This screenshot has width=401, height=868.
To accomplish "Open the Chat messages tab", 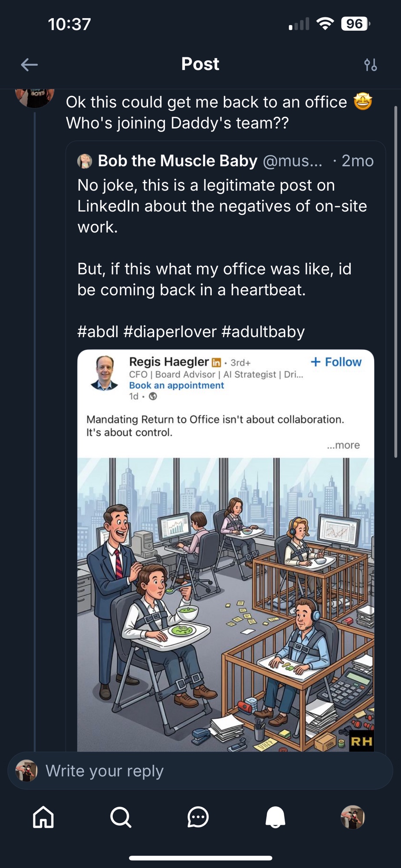I will [198, 817].
